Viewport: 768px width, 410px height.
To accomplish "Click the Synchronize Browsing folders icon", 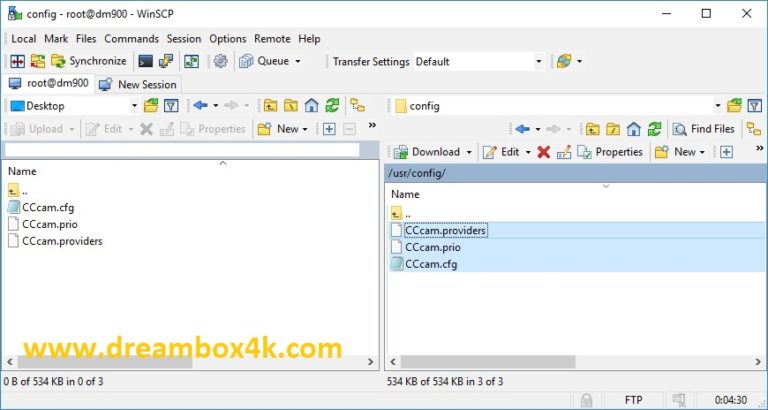I will pyautogui.click(x=38, y=61).
